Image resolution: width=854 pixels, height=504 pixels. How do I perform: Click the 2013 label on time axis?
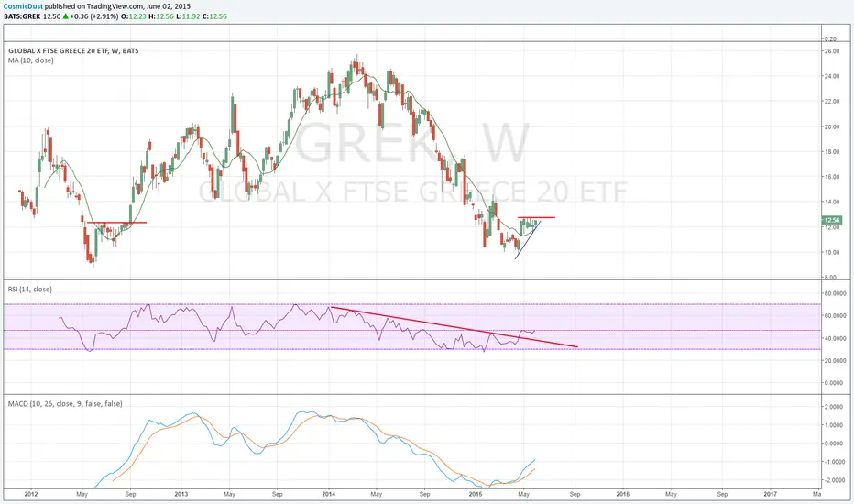[181, 494]
